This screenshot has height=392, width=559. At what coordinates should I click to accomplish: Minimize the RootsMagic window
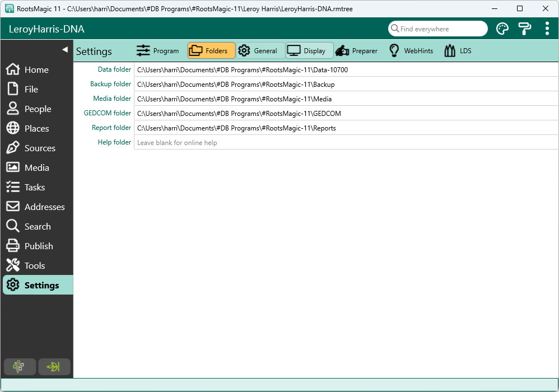495,8
